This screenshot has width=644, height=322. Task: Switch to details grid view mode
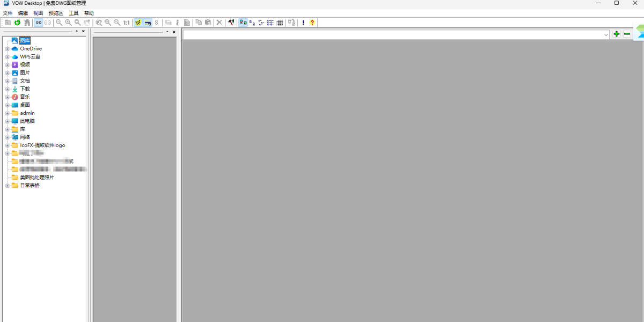point(280,23)
